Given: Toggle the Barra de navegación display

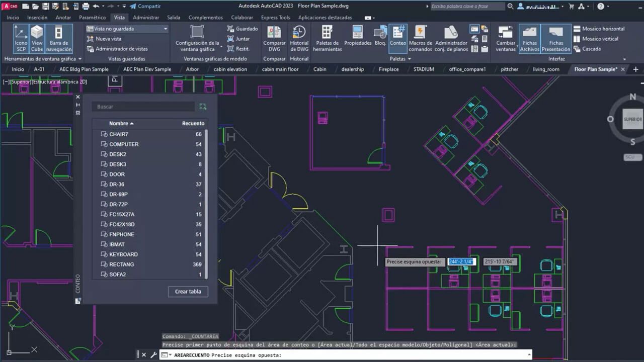Looking at the screenshot, I should [x=59, y=39].
